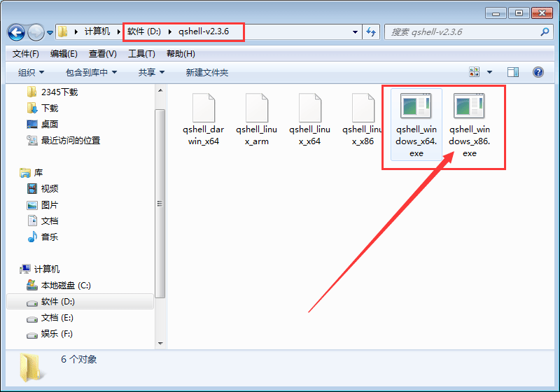Open help with the blue question icon

[x=538, y=72]
